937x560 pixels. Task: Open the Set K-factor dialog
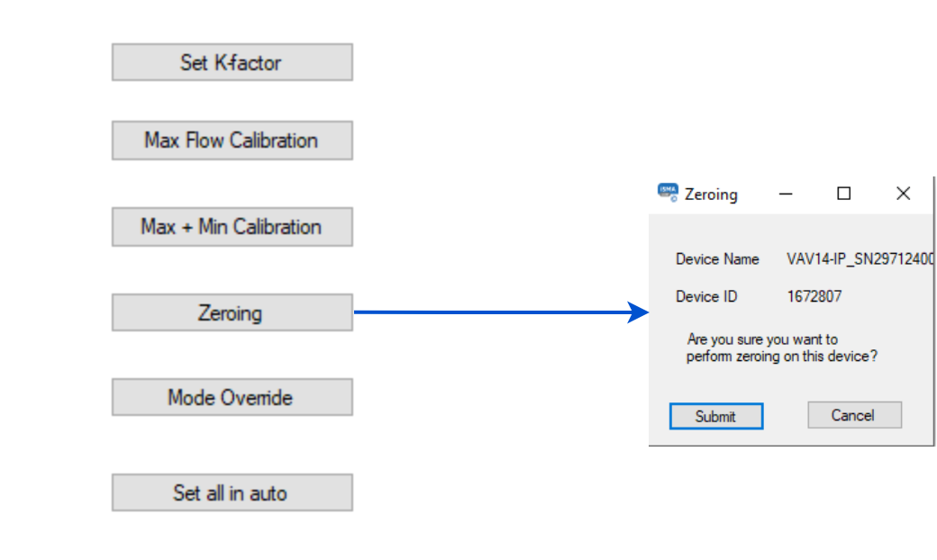[232, 62]
